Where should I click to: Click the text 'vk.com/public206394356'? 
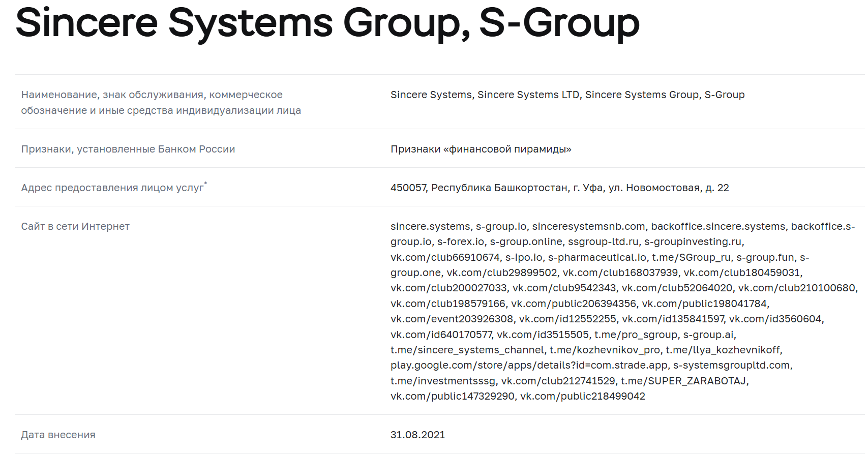574,304
